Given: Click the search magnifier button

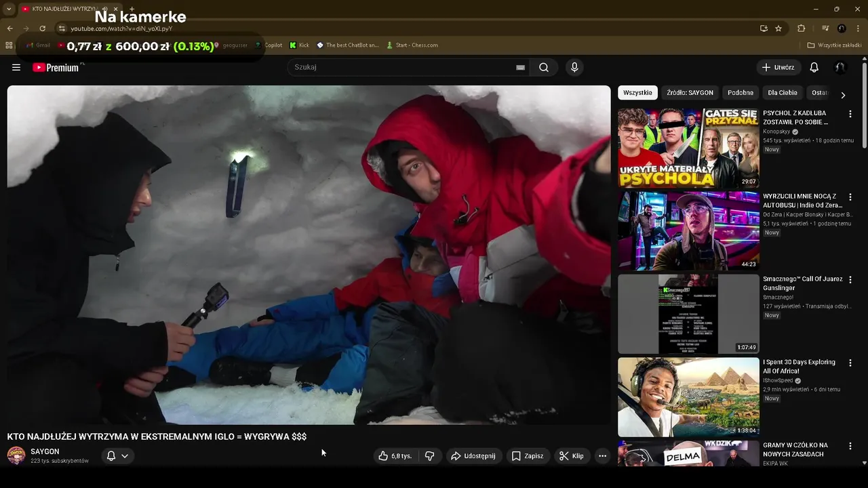Looking at the screenshot, I should (544, 67).
